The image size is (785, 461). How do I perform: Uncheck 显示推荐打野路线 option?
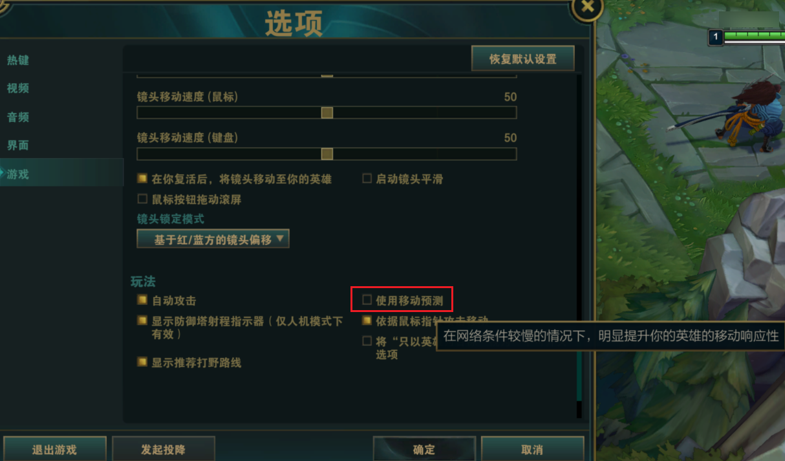142,362
